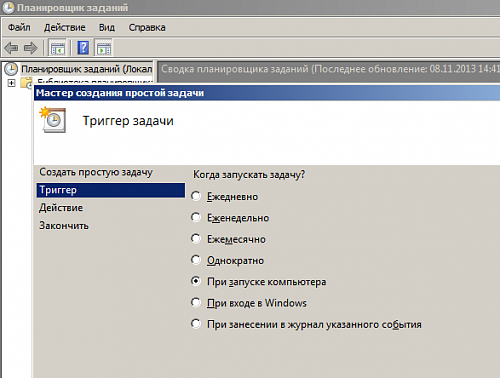This screenshot has width=500, height=378.
Task: Open help via blue question mark icon
Action: pyautogui.click(x=83, y=48)
